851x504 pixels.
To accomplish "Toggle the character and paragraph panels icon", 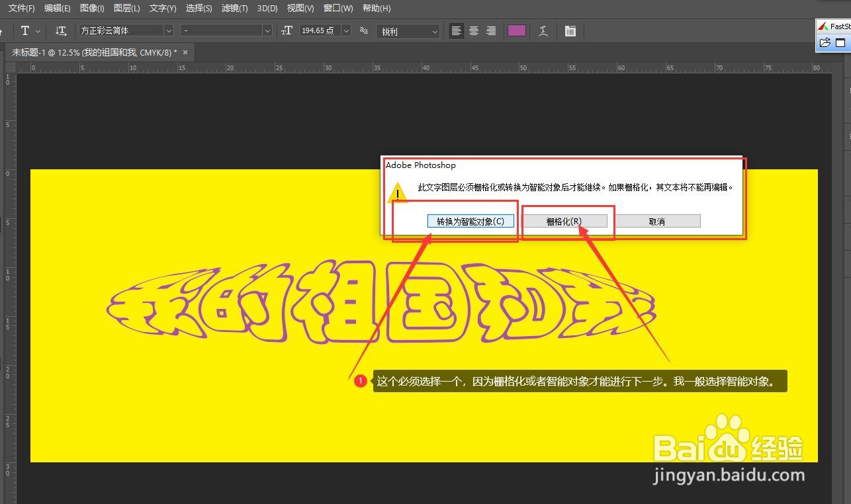I will click(570, 30).
